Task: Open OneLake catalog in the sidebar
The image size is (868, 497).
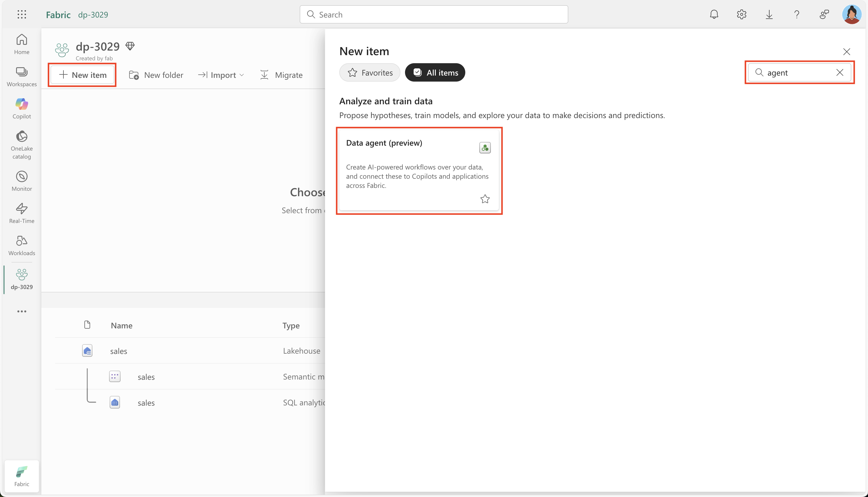Action: click(22, 145)
